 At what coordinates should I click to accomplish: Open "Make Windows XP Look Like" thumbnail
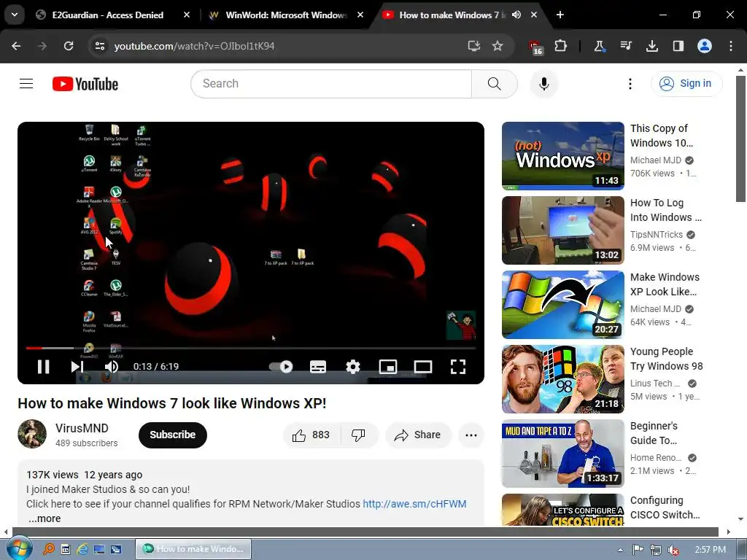pos(562,305)
